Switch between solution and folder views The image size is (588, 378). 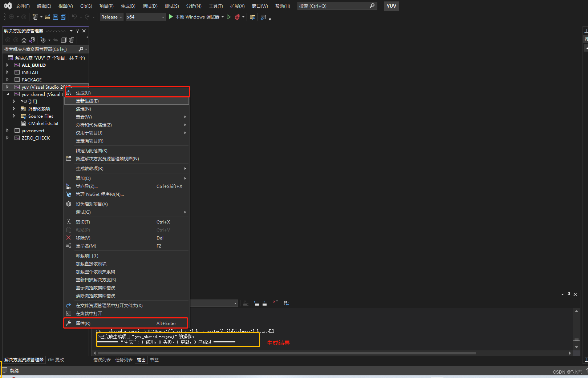point(32,40)
